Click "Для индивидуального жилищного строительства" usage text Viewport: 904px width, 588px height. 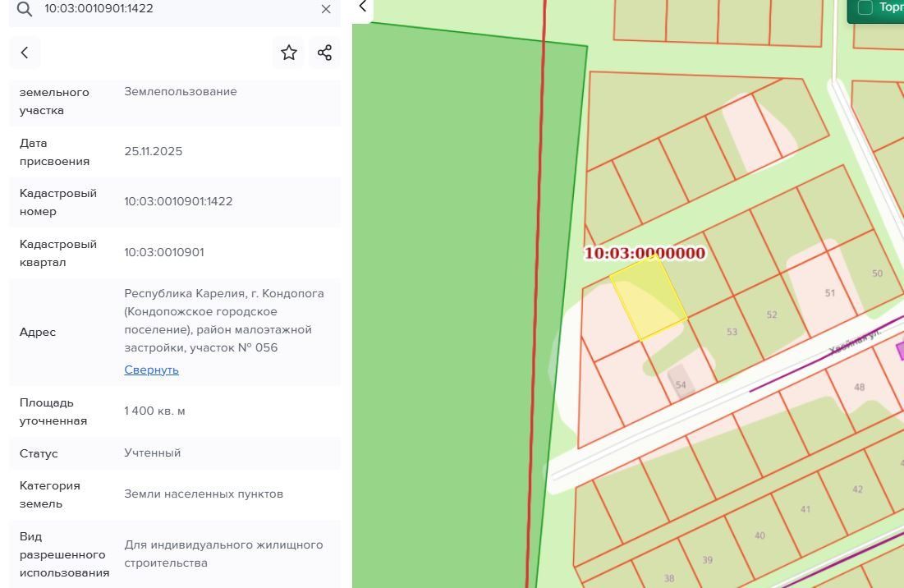[223, 554]
